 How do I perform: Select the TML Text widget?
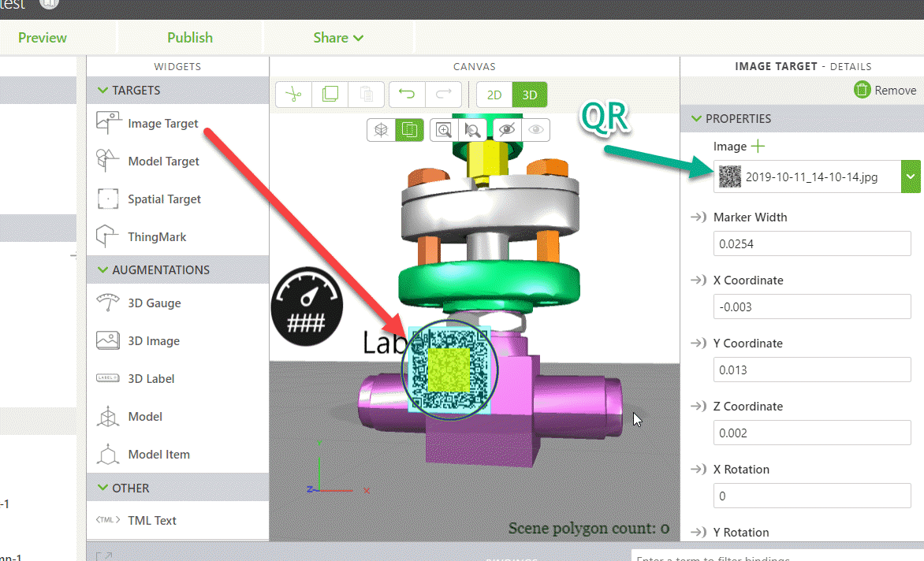153,520
